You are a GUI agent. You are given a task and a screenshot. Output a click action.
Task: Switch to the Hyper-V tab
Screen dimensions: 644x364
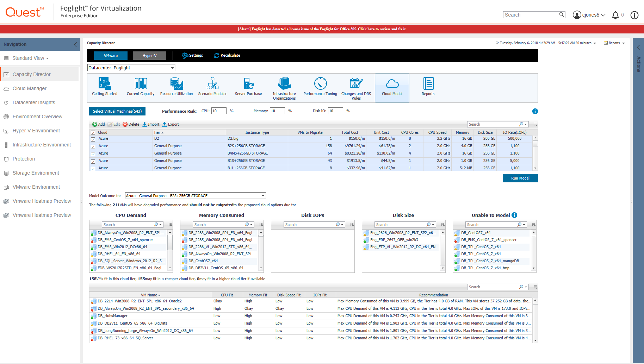[149, 56]
